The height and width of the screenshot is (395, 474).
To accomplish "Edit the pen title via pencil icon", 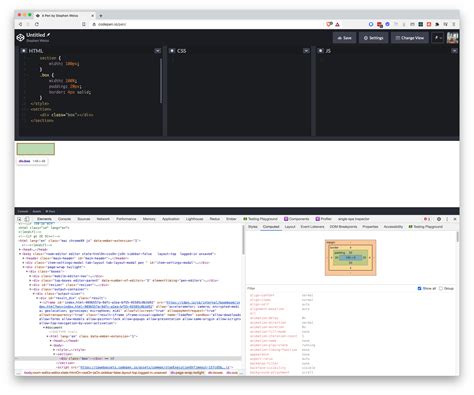I will (x=48, y=35).
